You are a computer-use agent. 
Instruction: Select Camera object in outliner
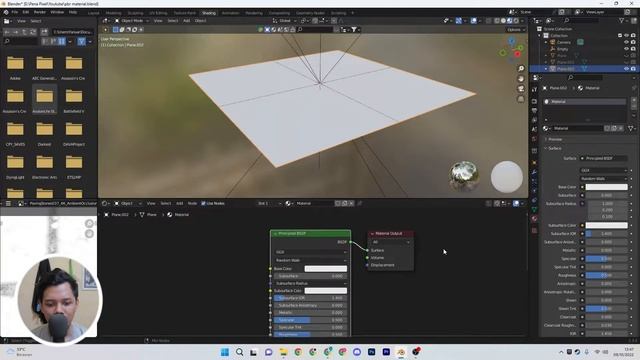(564, 42)
